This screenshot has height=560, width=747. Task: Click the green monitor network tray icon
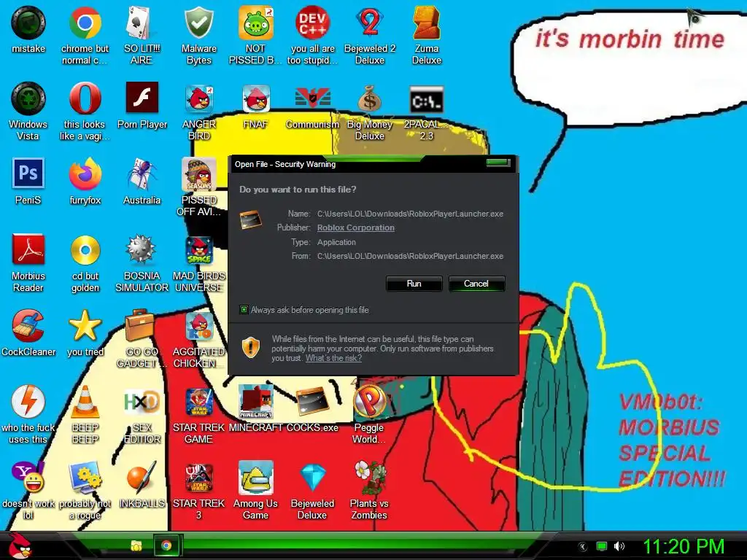[x=602, y=546]
